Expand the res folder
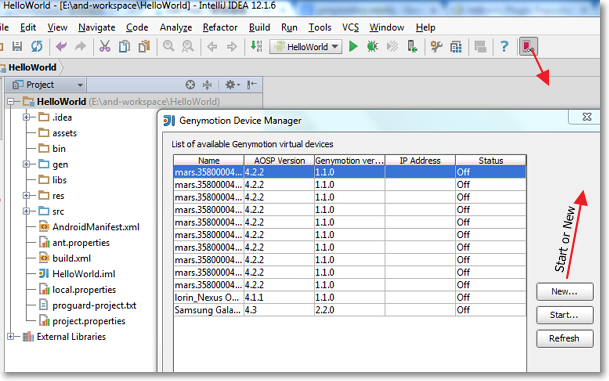The height and width of the screenshot is (381, 609). (x=26, y=195)
